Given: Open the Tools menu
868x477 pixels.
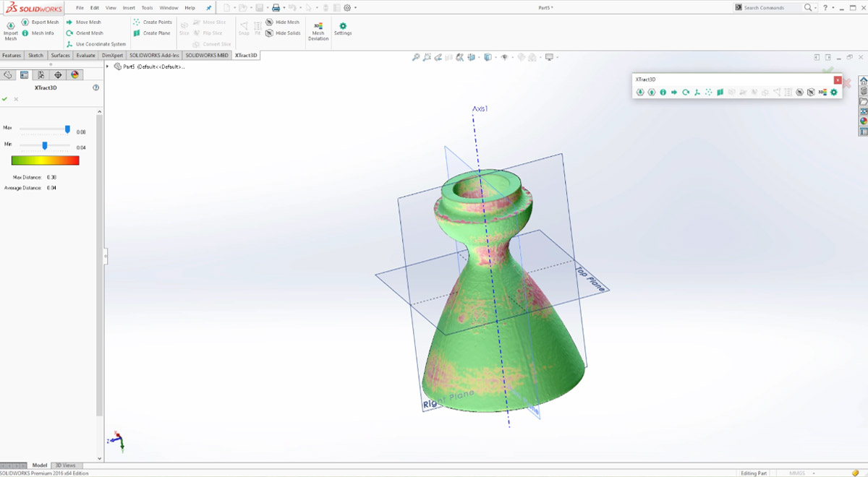Looking at the screenshot, I should click(147, 7).
